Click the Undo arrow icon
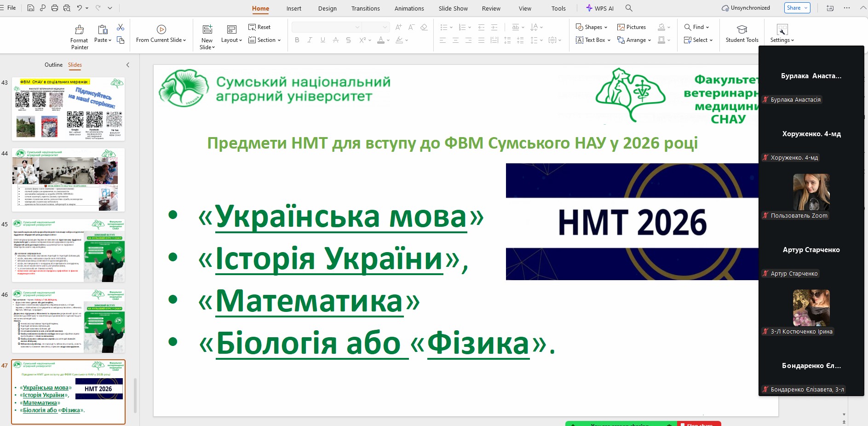This screenshot has width=868, height=426. [x=80, y=8]
